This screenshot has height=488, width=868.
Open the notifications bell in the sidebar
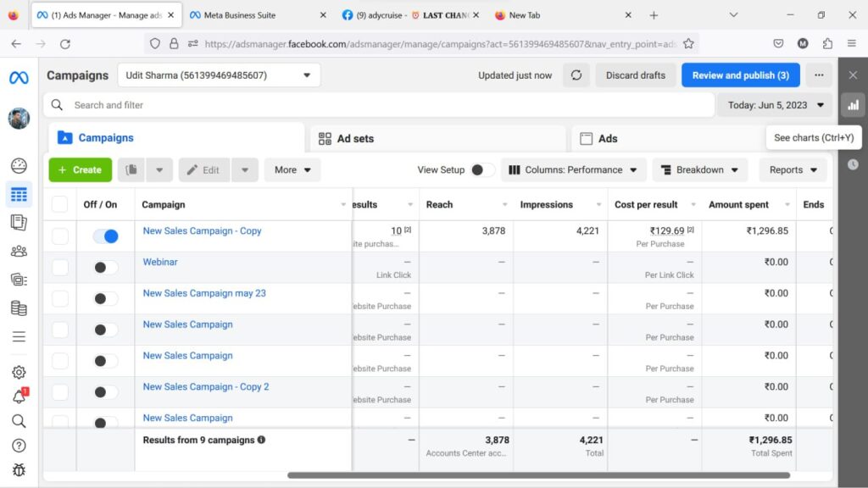click(19, 396)
